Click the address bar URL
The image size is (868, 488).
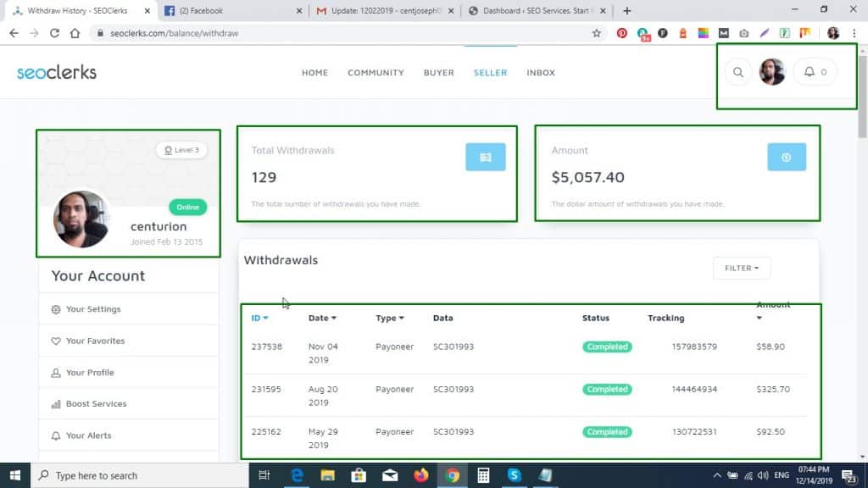(x=174, y=33)
